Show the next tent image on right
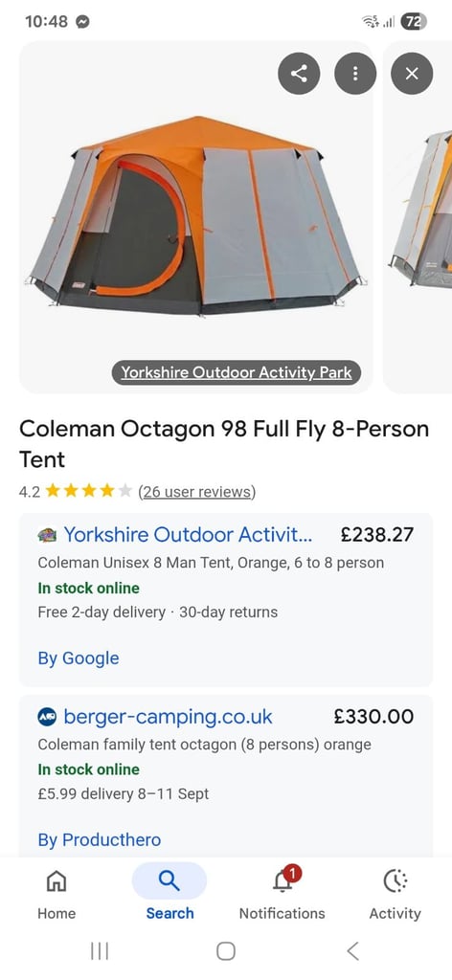The height and width of the screenshot is (980, 452). (x=418, y=217)
